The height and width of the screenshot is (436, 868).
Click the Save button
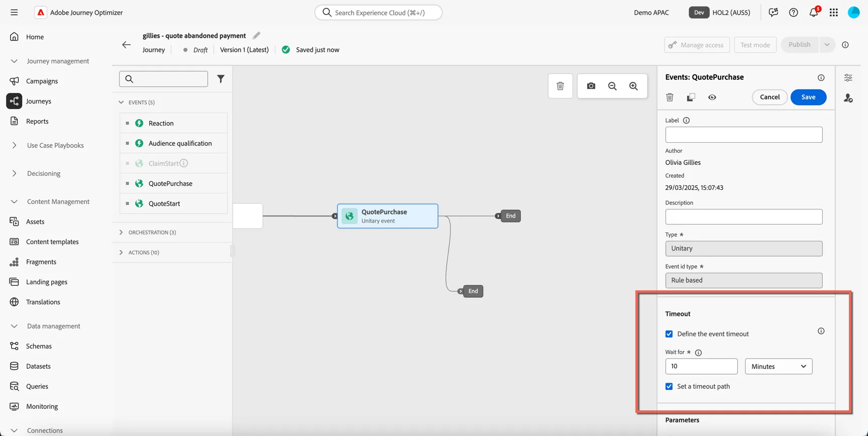click(808, 97)
